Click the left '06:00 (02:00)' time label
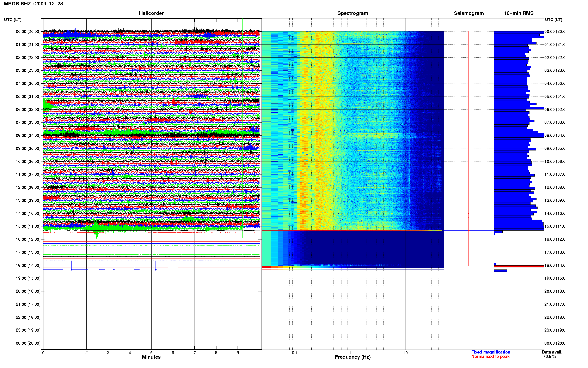Image resolution: width=588 pixels, height=368 pixels. point(28,109)
